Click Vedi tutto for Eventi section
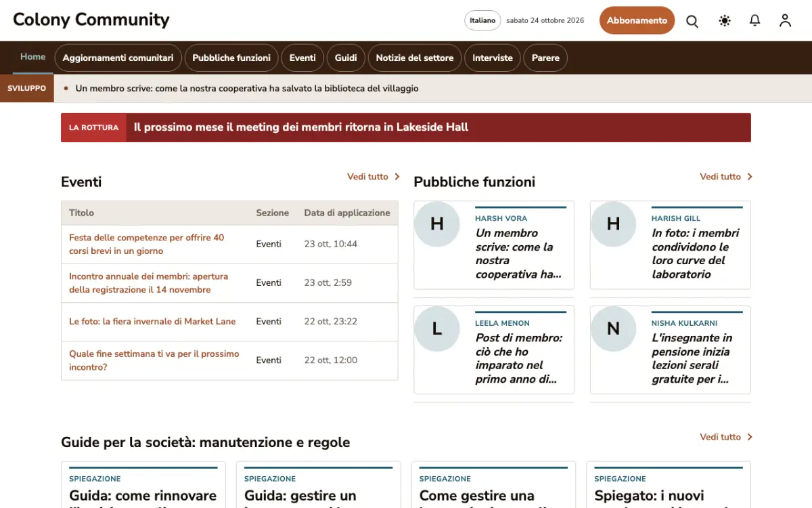This screenshot has height=508, width=812. click(374, 177)
